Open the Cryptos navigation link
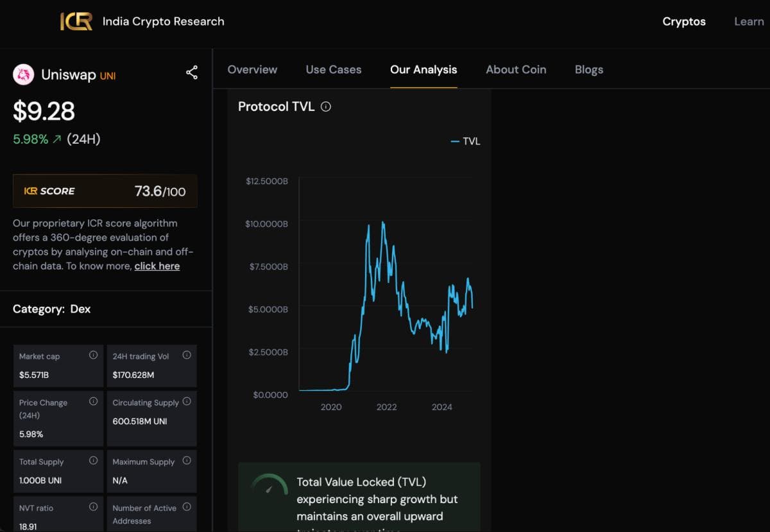The image size is (770, 532). [x=684, y=21]
